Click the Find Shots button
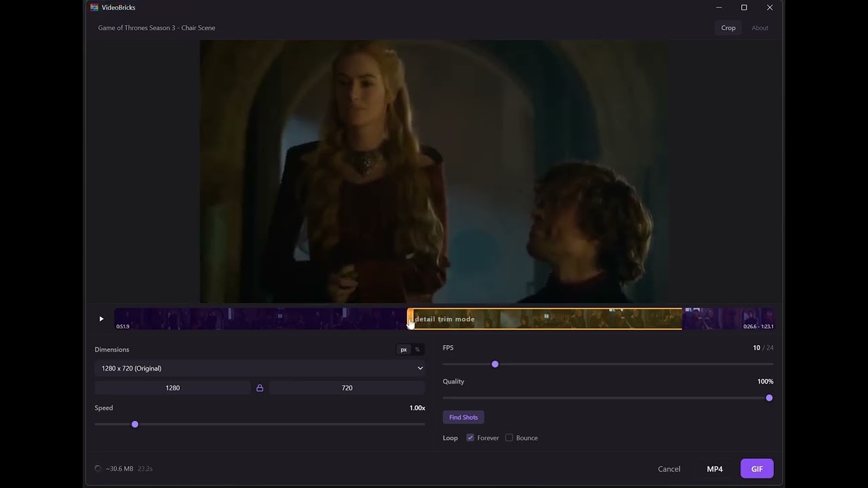 [463, 418]
